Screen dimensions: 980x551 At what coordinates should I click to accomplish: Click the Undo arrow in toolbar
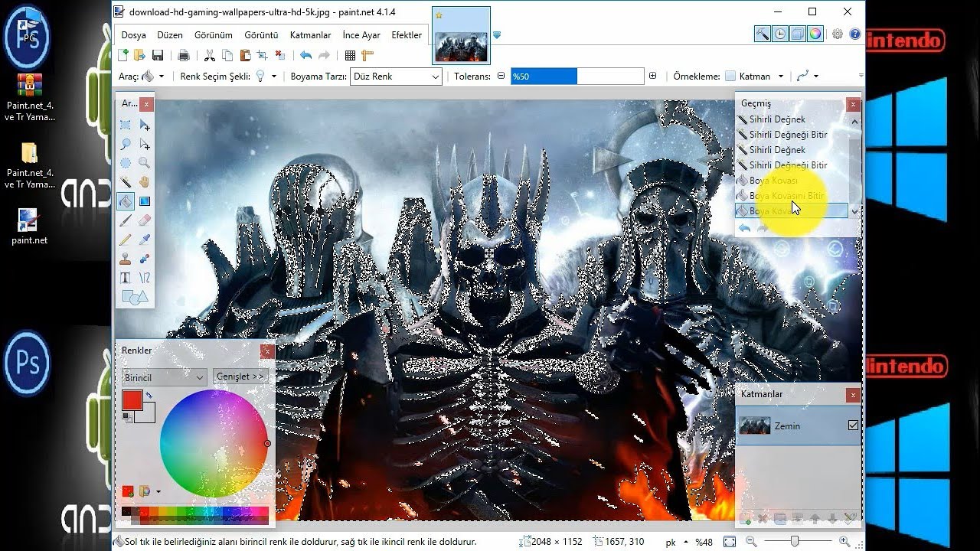click(x=306, y=55)
